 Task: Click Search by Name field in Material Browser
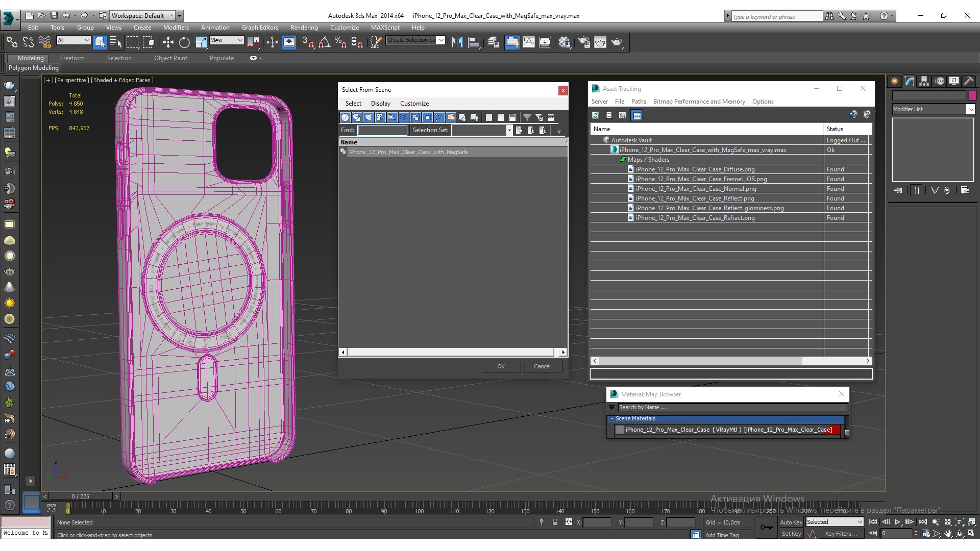(x=732, y=407)
